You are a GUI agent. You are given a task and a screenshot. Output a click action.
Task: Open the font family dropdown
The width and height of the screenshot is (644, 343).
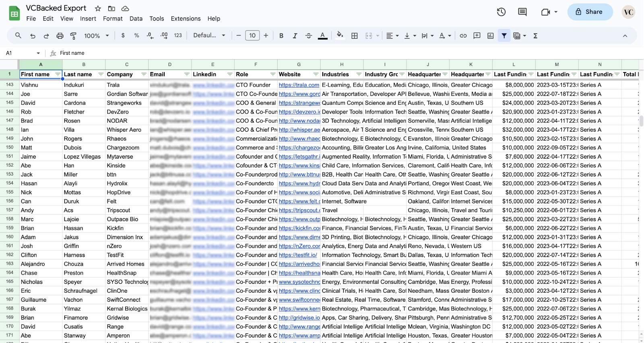[x=209, y=35]
